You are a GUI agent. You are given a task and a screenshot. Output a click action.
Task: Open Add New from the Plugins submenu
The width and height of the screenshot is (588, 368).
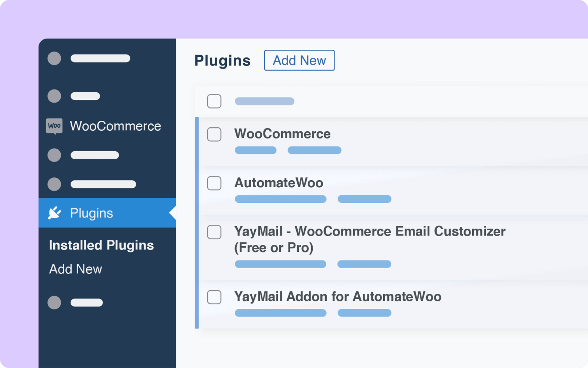[x=75, y=269]
